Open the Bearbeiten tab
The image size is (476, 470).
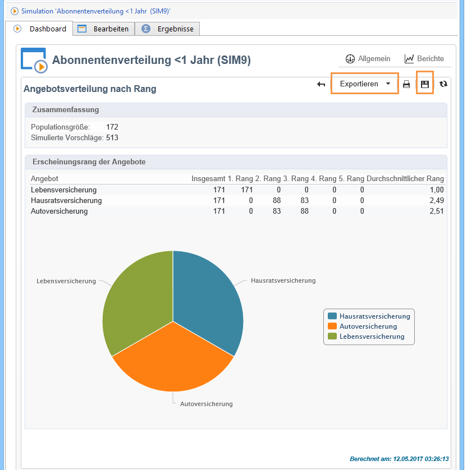103,29
